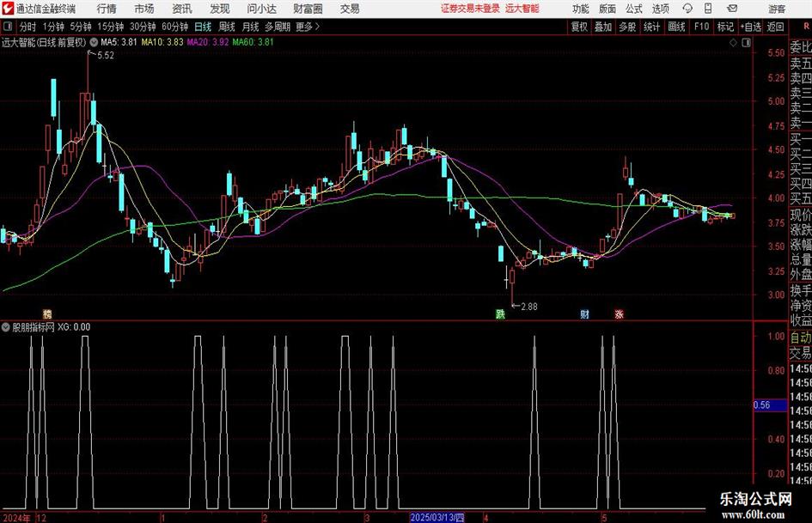Add stock with the +自选 button
The height and width of the screenshot is (523, 812).
point(750,27)
